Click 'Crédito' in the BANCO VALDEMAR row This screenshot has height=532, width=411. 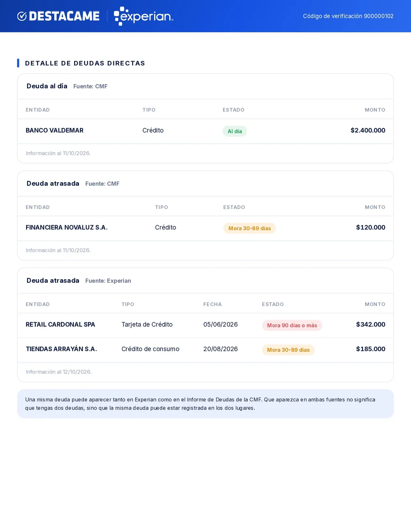(153, 130)
